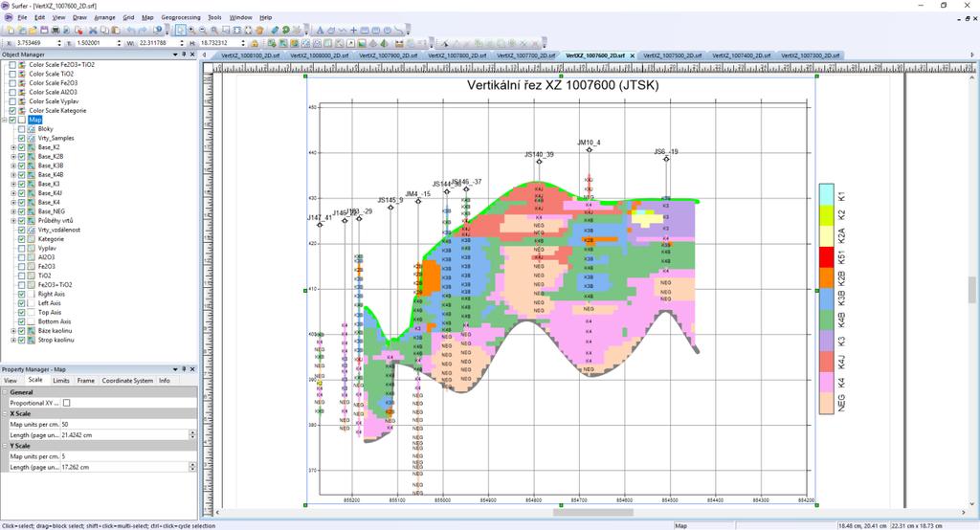980x530 pixels.
Task: Increase Y Scale Length with stepper arrows
Action: [192, 464]
